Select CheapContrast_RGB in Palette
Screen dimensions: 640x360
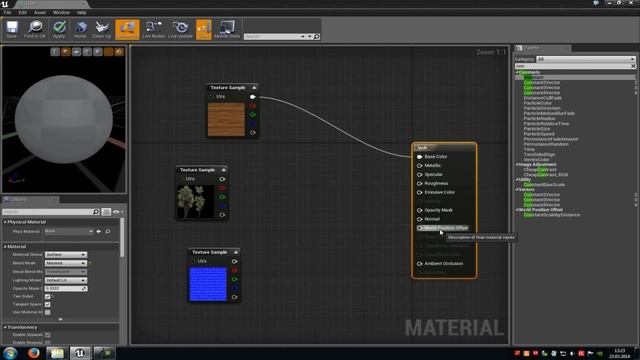546,175
